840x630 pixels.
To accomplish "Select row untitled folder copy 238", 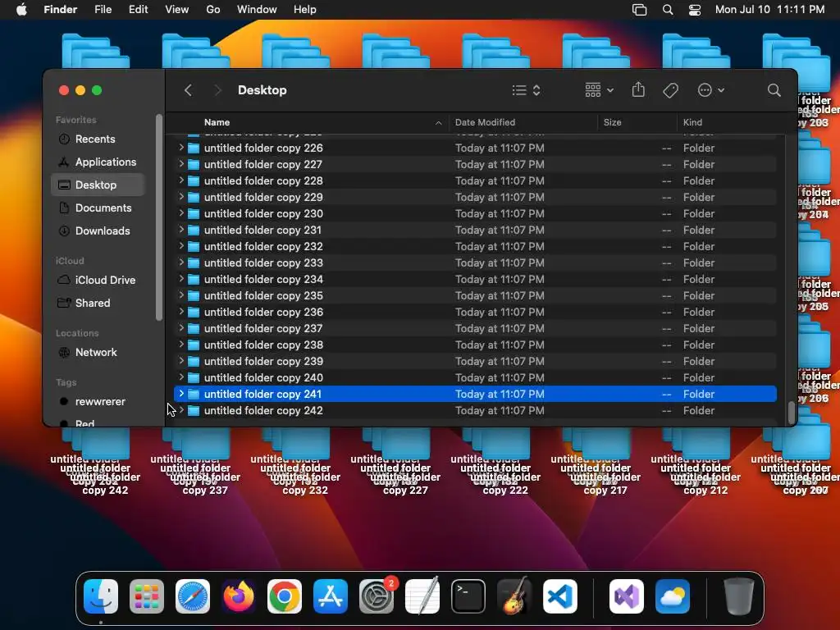I will [x=475, y=345].
